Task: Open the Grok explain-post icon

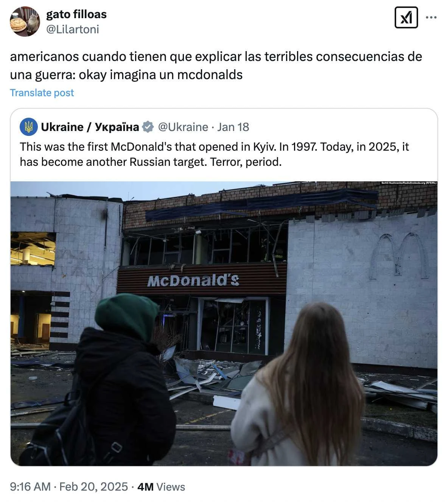Action: tap(406, 17)
